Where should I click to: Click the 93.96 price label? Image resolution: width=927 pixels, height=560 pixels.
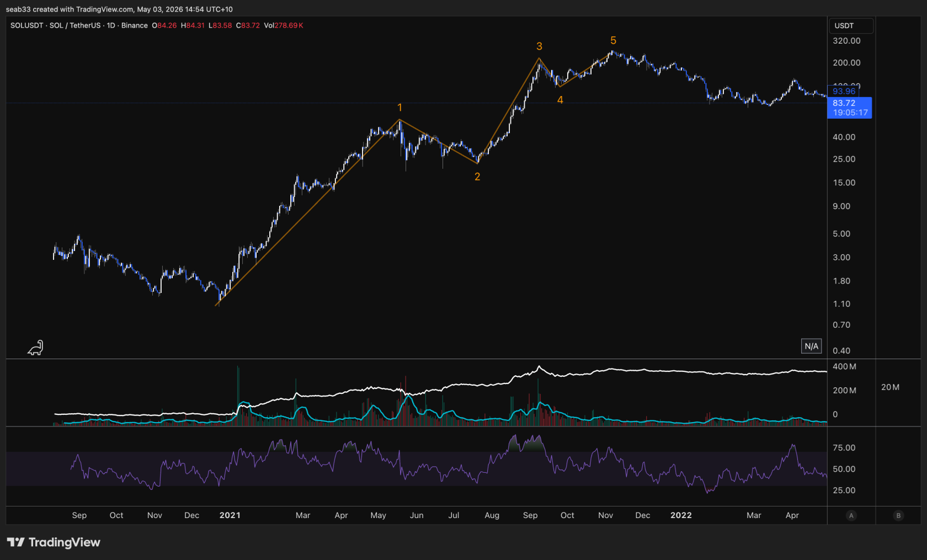pyautogui.click(x=844, y=92)
